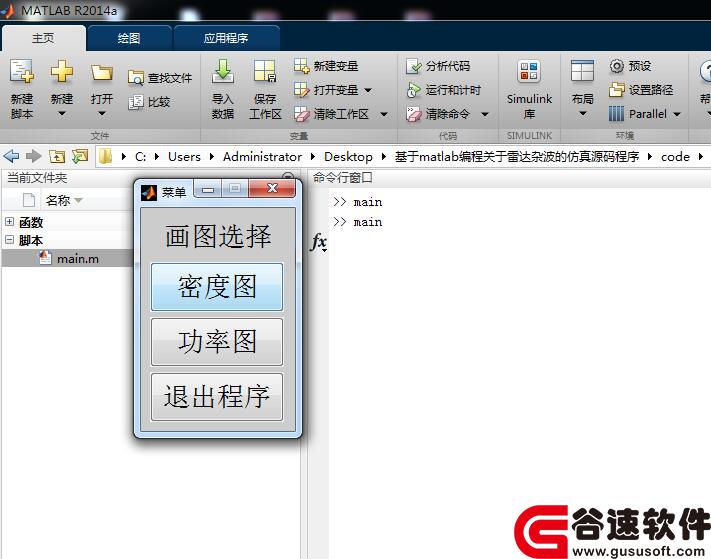This screenshot has width=711, height=559.
Task: Expand path arrow after code folder
Action: (701, 156)
